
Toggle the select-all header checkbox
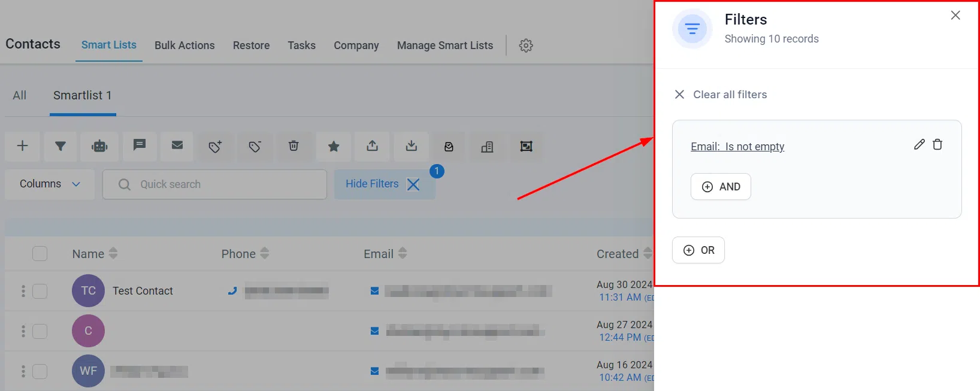click(x=40, y=254)
